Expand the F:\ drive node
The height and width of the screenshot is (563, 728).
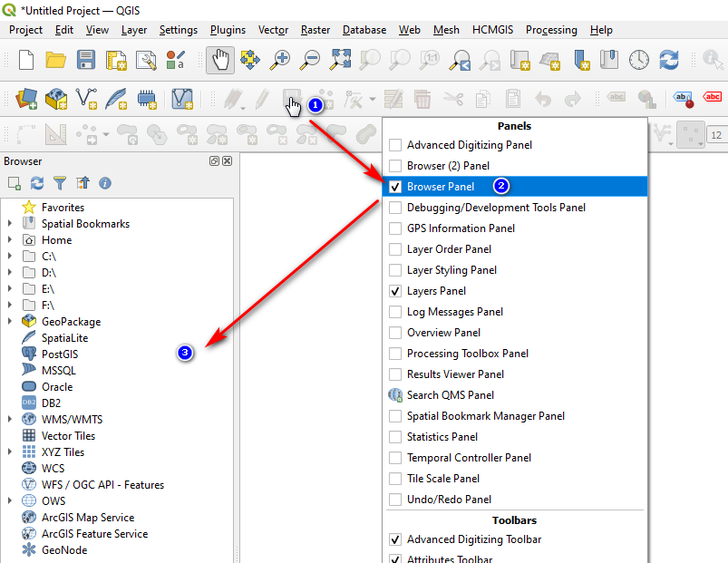point(10,305)
